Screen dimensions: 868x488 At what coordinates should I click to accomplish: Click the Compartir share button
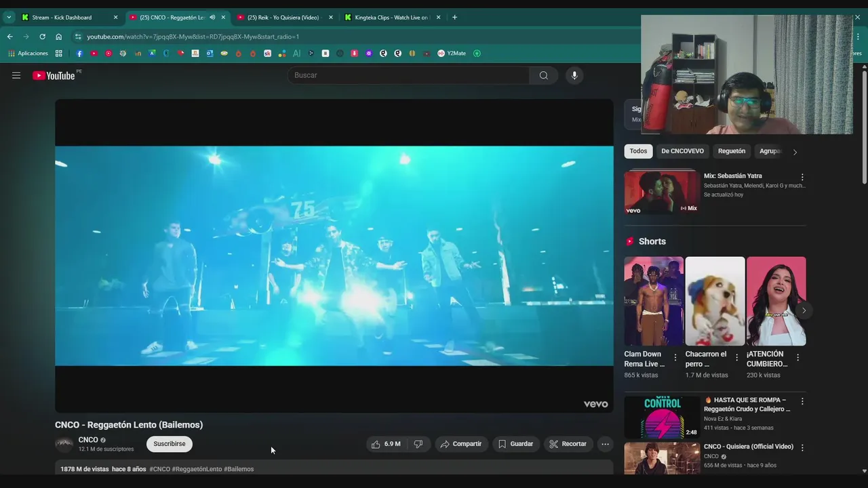461,444
